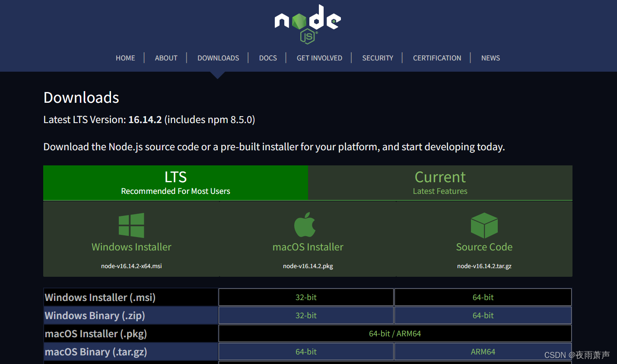Click the Windows Installer label link

click(x=131, y=247)
